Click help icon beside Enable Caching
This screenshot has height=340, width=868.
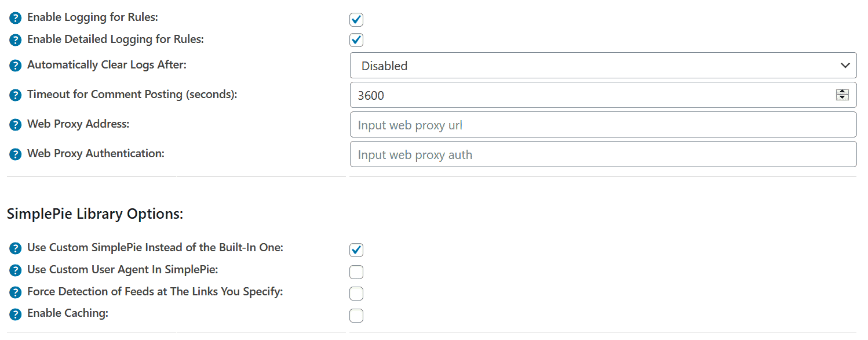pos(16,314)
